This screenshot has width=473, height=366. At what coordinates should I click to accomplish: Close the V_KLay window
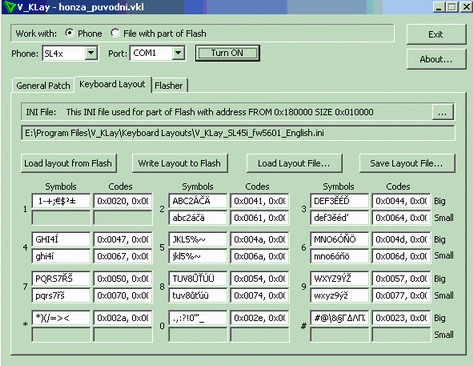click(x=466, y=7)
